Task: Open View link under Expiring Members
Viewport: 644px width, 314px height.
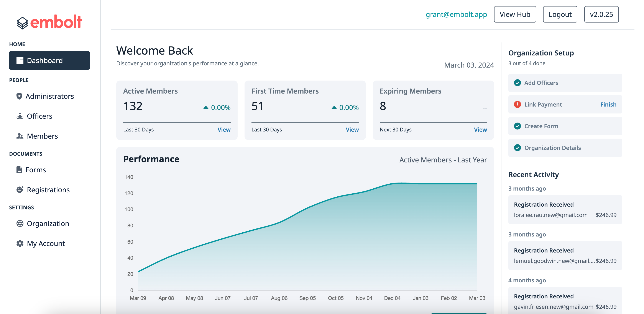Action: tap(480, 129)
